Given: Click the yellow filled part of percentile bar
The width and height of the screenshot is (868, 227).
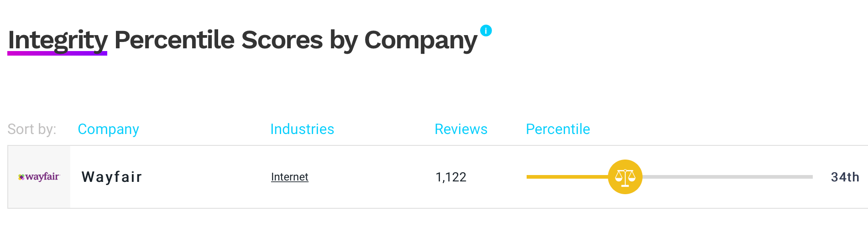Looking at the screenshot, I should (x=567, y=177).
